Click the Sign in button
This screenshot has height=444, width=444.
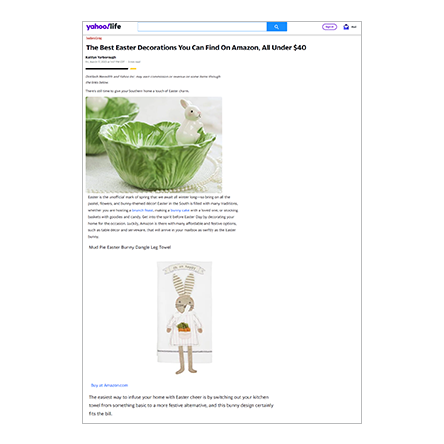(329, 27)
